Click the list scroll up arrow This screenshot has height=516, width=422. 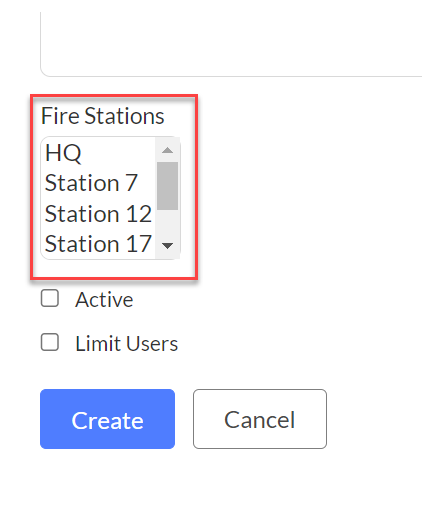167,150
